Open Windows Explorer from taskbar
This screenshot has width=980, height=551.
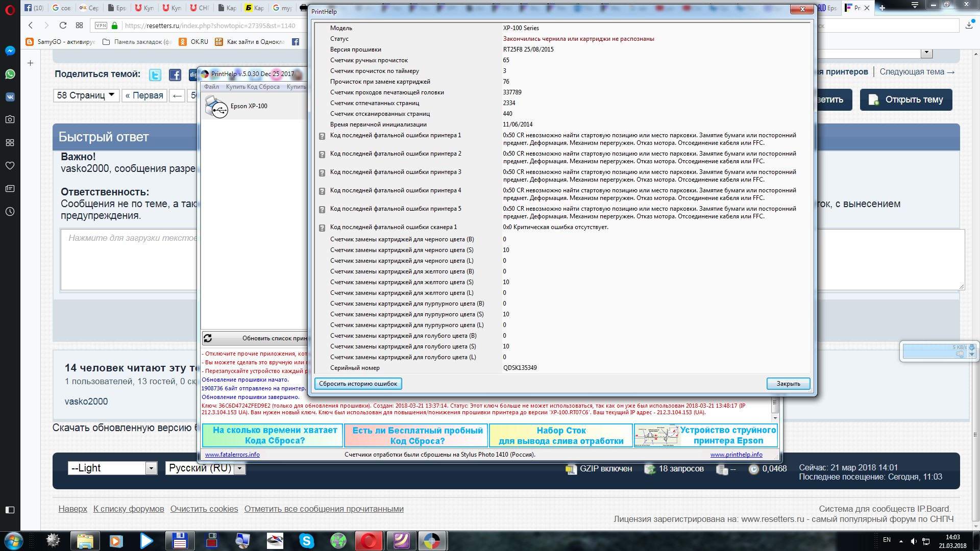[x=85, y=540]
